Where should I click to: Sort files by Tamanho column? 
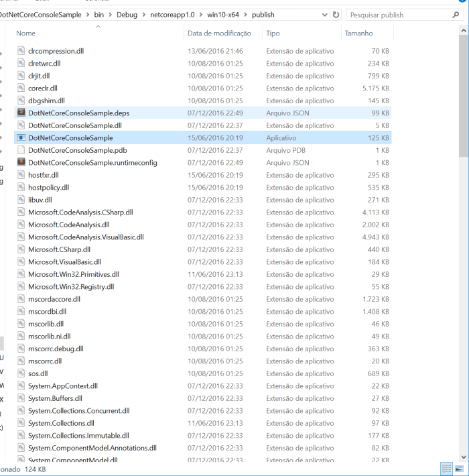point(358,33)
